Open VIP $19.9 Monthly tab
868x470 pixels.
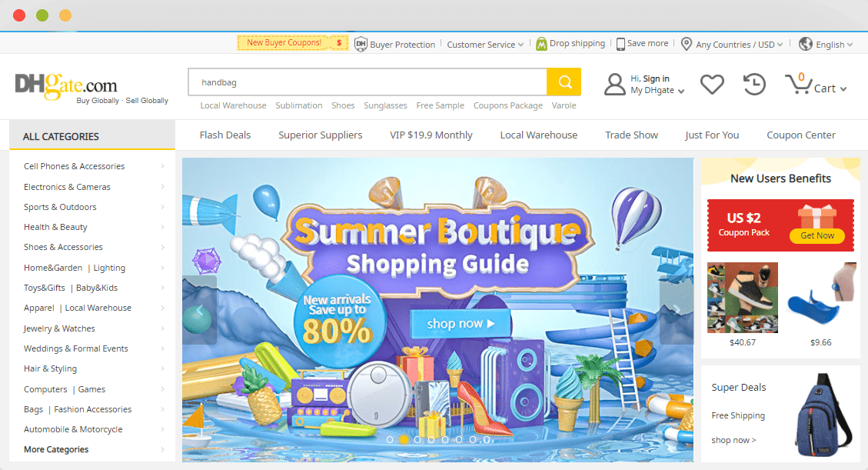click(431, 135)
